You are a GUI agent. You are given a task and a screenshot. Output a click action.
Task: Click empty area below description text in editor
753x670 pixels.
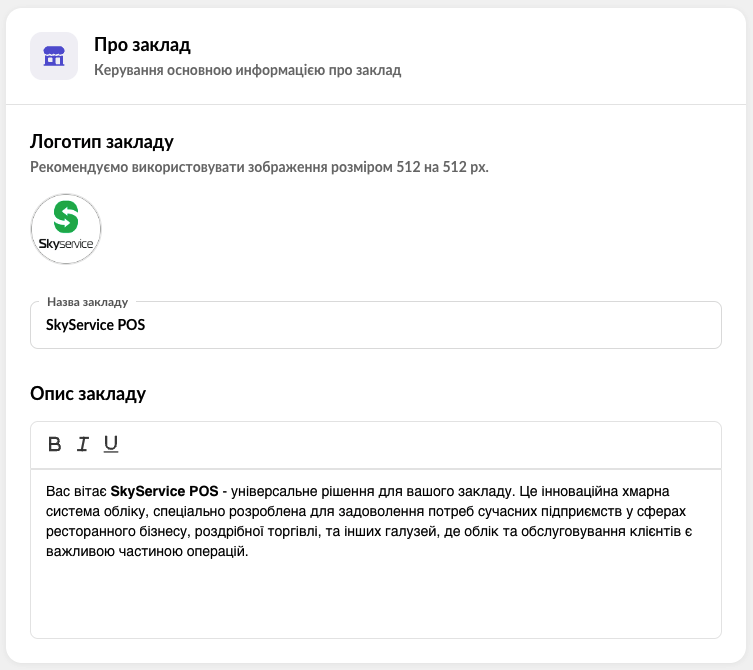click(x=375, y=600)
